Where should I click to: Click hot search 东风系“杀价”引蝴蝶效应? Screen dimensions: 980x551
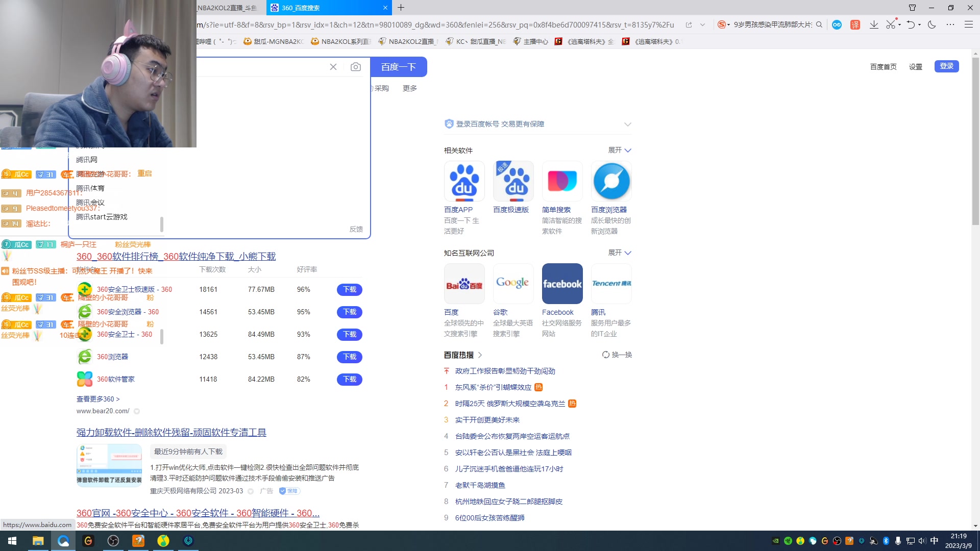pos(493,387)
